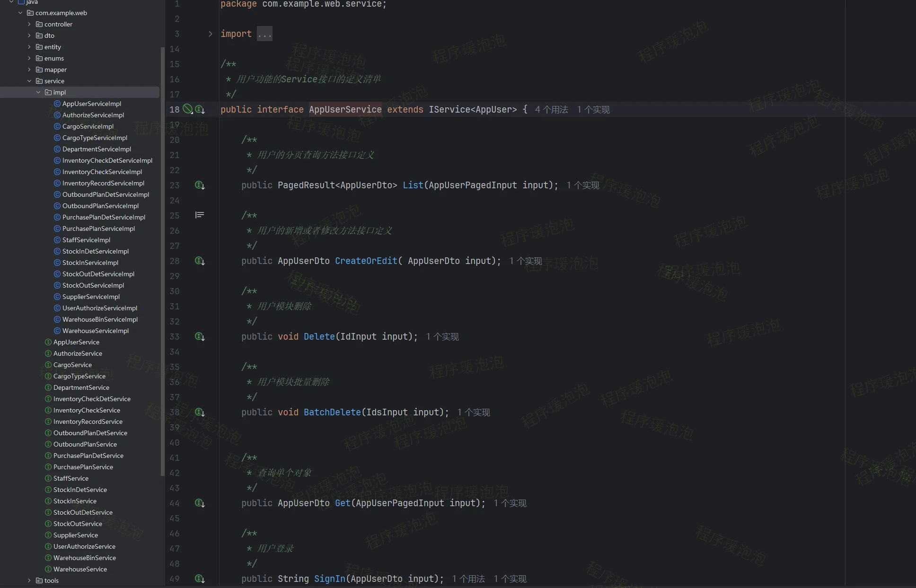Collapse the service package folder

[x=29, y=81]
